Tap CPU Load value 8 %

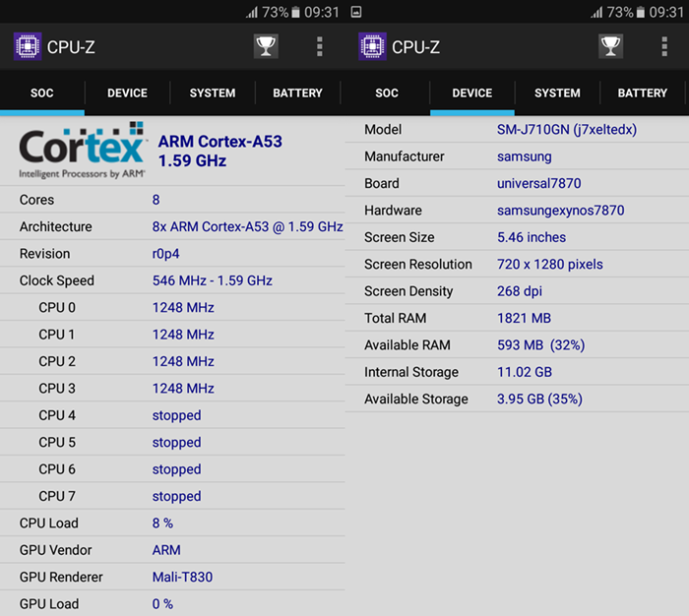tap(162, 524)
